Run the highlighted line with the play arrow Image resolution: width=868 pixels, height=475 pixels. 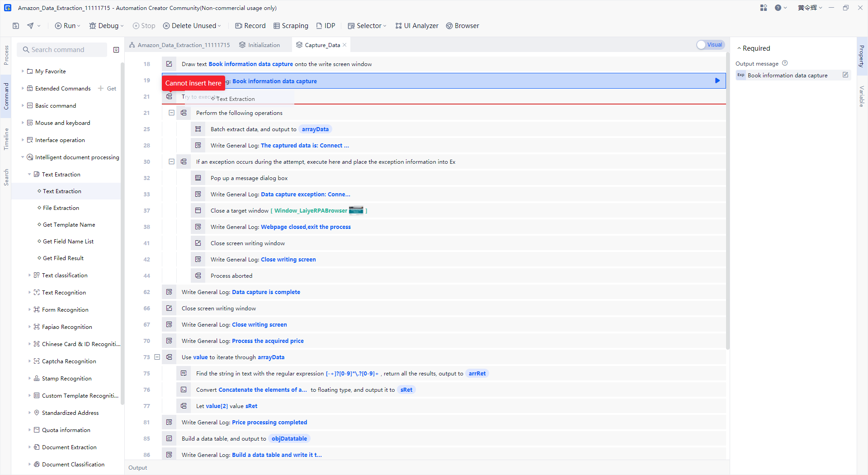(x=717, y=81)
